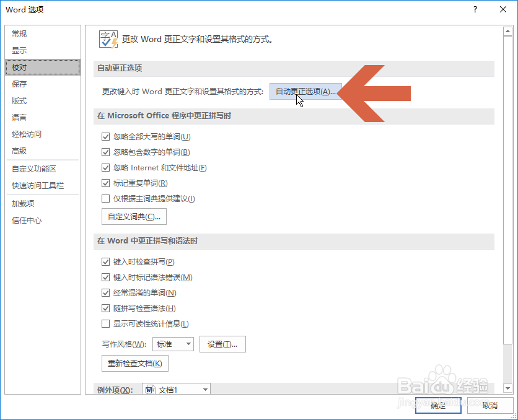The width and height of the screenshot is (518, 420).
Task: Toggle 忽略包含数字的单词 checkbox
Action: tap(106, 152)
